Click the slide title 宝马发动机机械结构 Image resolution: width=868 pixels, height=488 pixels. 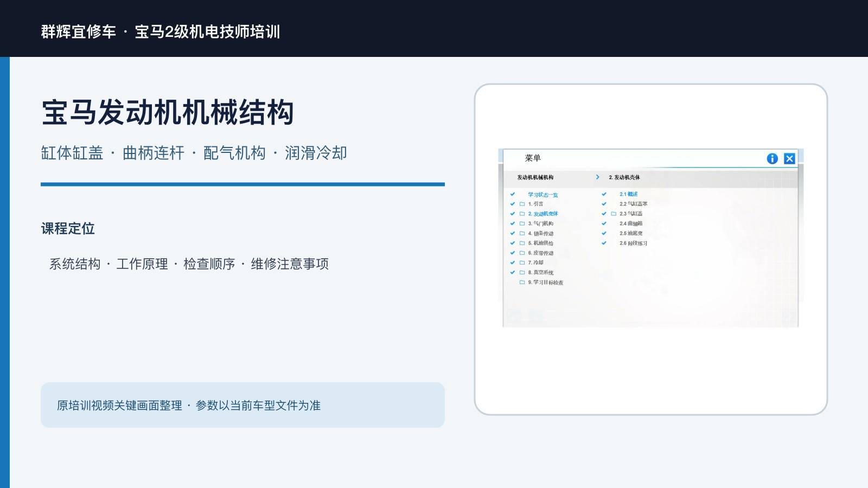[168, 112]
